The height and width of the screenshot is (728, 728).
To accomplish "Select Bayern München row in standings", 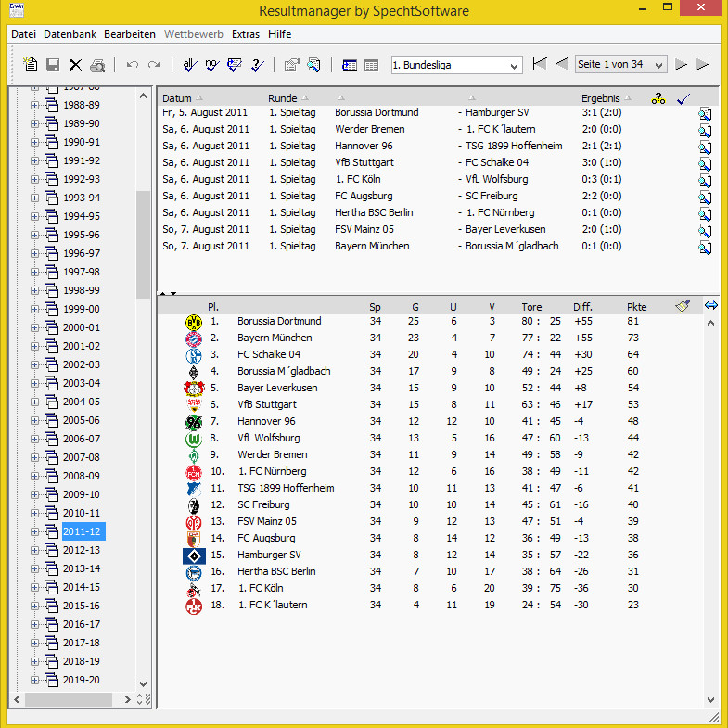I will tap(430, 338).
